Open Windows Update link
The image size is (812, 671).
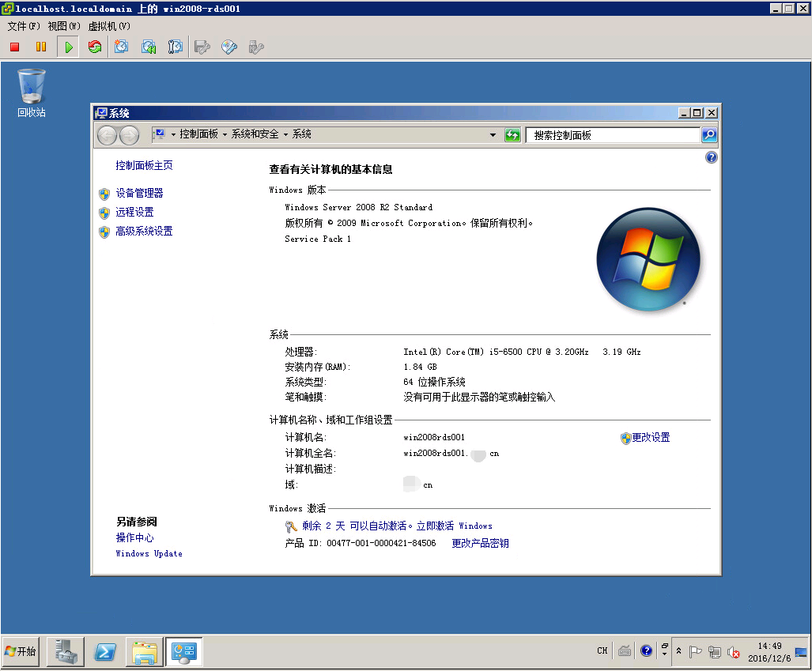pos(149,553)
